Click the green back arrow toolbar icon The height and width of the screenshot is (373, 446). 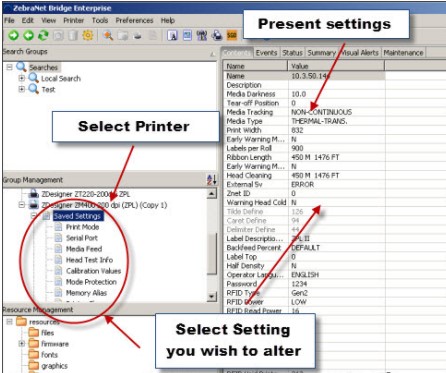[x=28, y=35]
